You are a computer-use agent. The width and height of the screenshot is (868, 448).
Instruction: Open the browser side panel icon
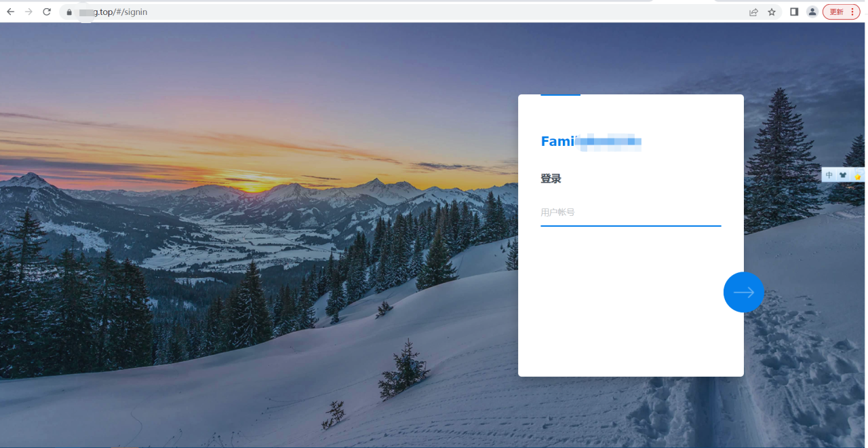pos(794,12)
